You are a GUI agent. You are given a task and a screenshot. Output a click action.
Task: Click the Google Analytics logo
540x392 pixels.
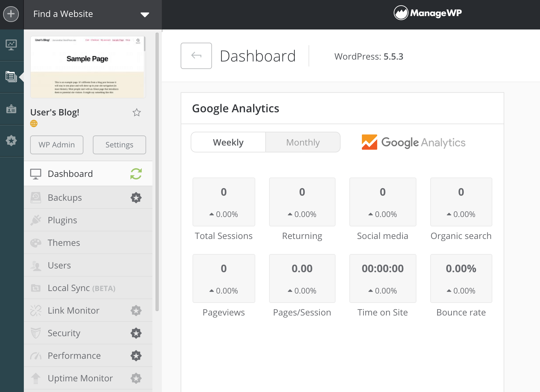click(413, 142)
